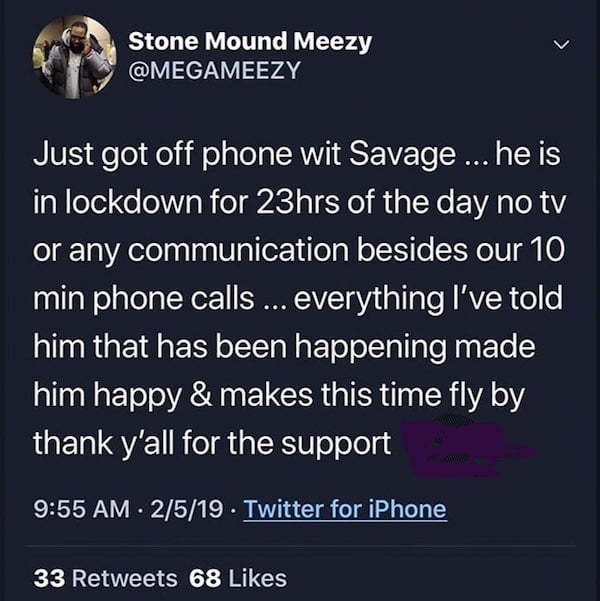Open the Stone Mound Meezy display name
Screen dimensions: 600x601
coord(250,41)
